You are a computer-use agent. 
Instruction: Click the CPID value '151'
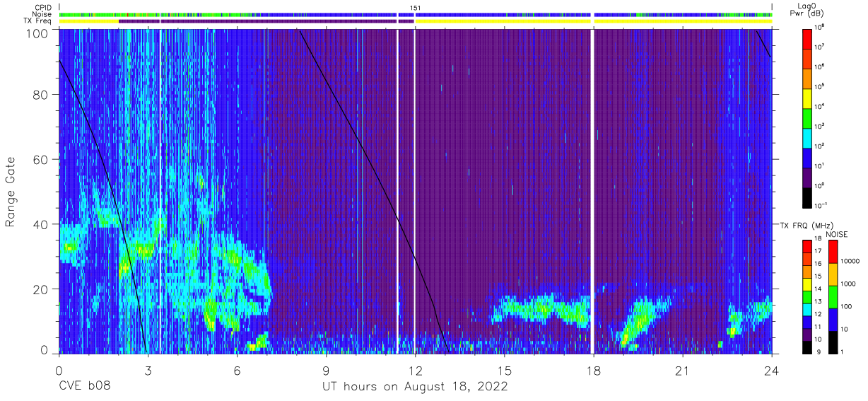coord(415,8)
